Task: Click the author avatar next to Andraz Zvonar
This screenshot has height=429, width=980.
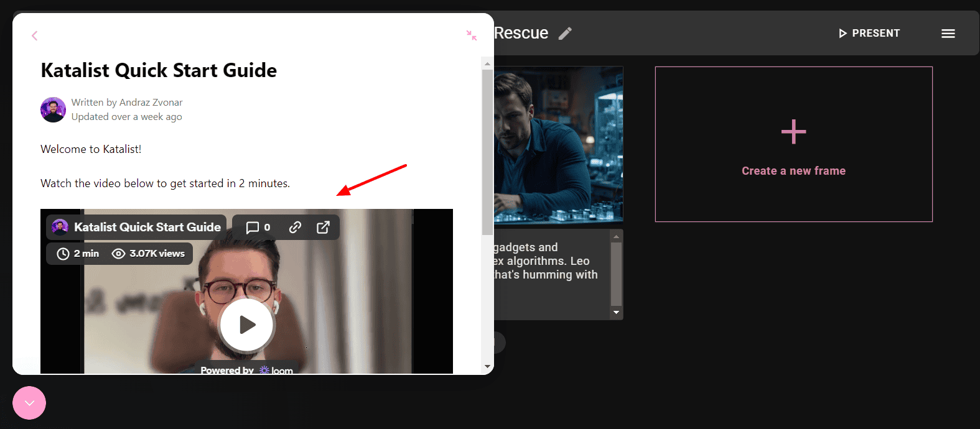Action: [53, 109]
